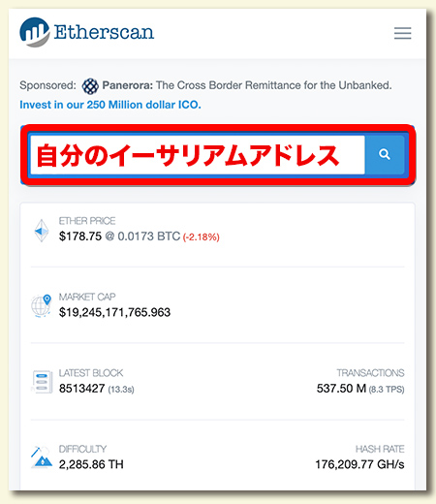Click the MARKET CAP label
Viewport: 436px width, 504px height.
(x=87, y=297)
